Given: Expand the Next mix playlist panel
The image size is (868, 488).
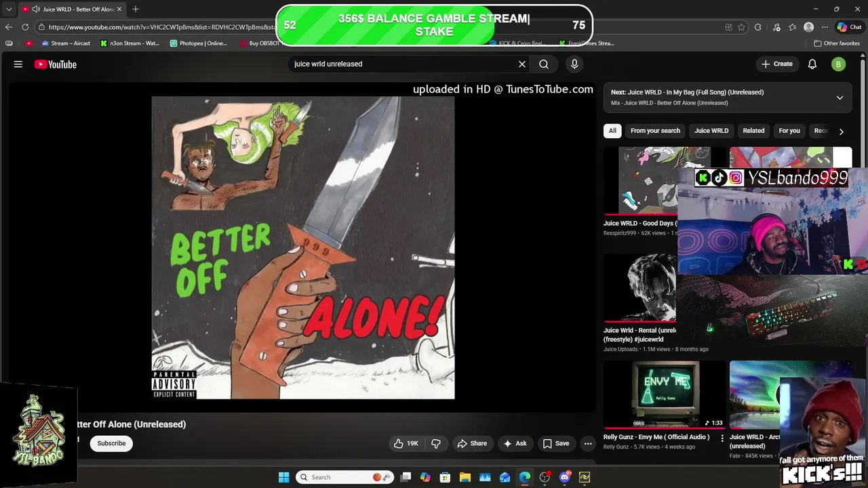Looking at the screenshot, I should pyautogui.click(x=840, y=98).
